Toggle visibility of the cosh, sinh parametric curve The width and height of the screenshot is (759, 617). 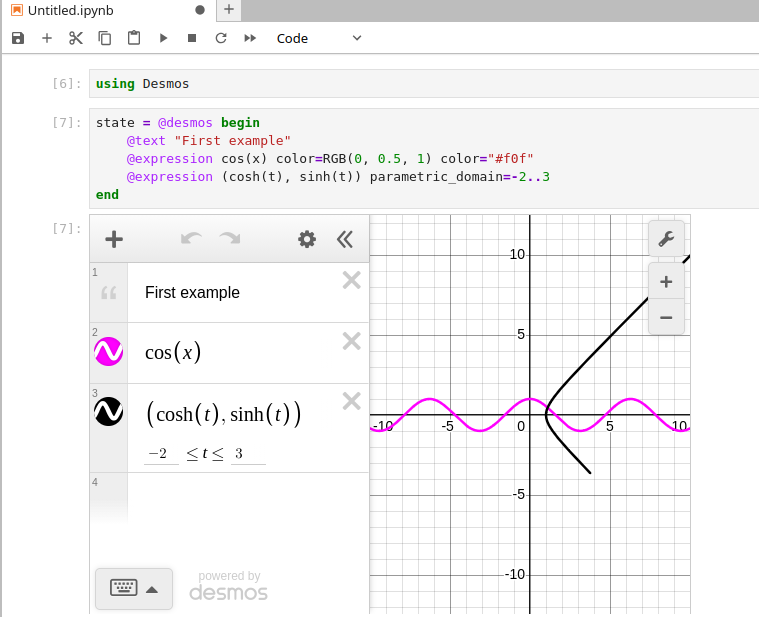[x=108, y=411]
